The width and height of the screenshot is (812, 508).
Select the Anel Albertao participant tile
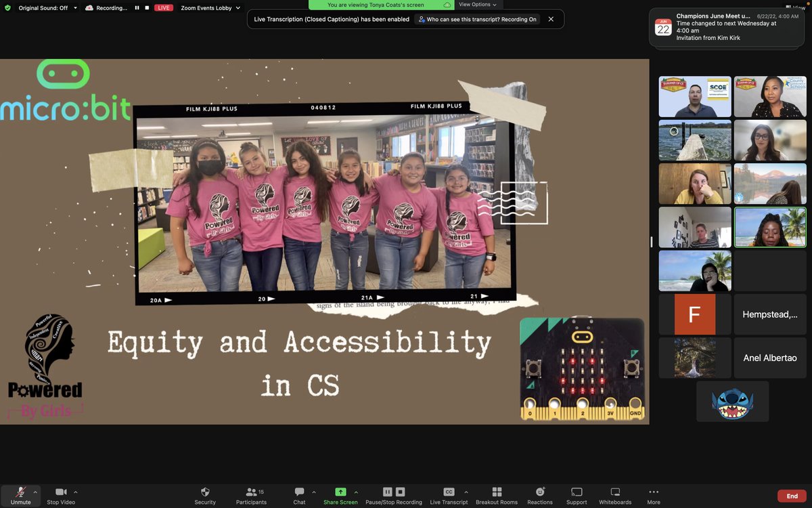(770, 358)
